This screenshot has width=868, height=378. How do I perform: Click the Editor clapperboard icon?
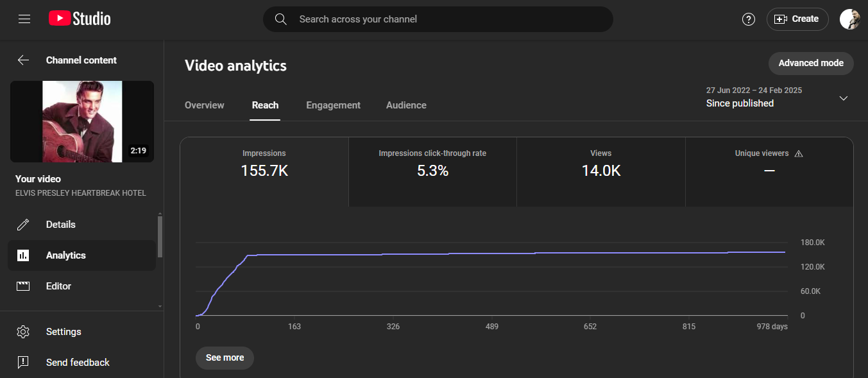(x=23, y=286)
